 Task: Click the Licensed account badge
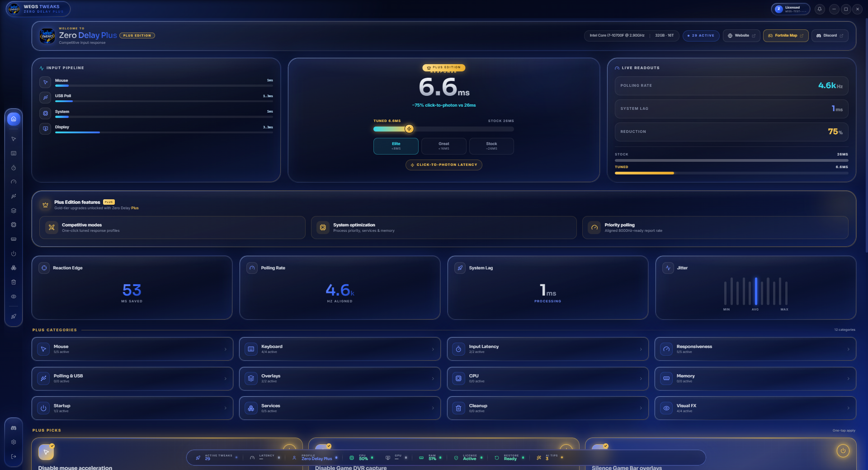790,9
